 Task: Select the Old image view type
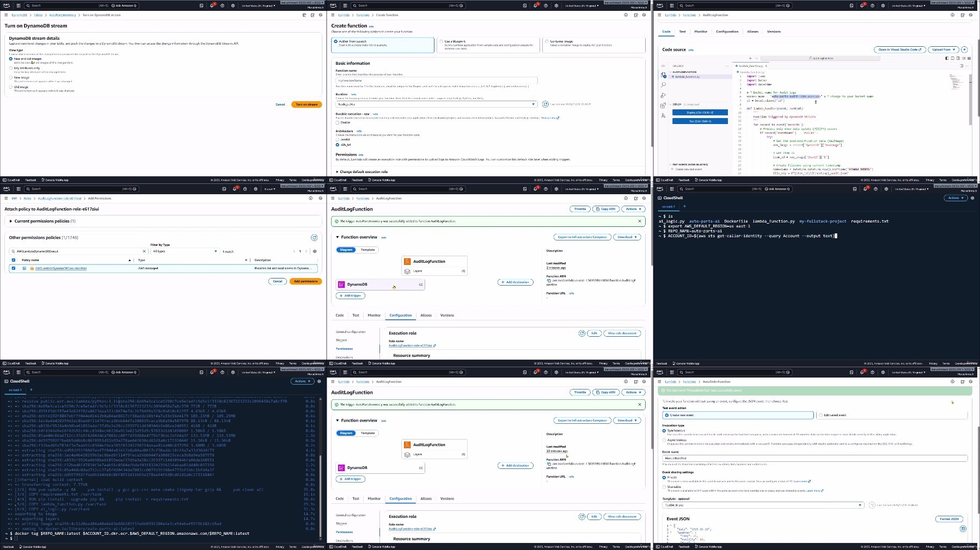click(10, 87)
